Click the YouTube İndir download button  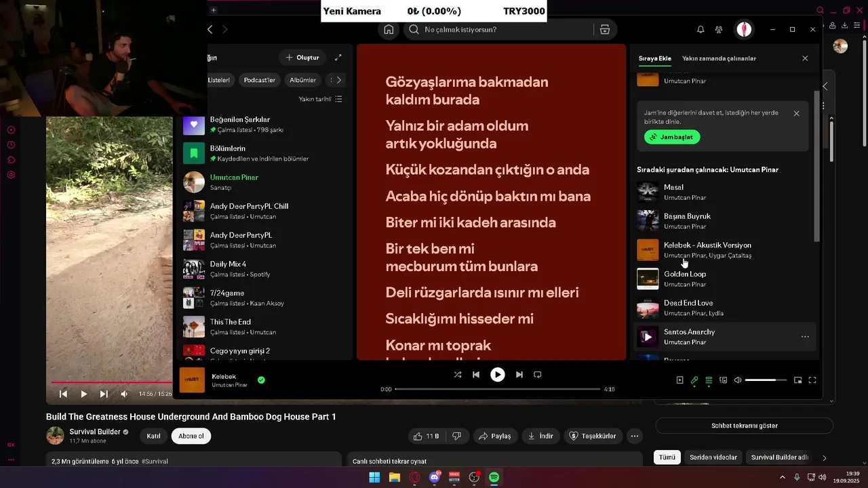[x=540, y=436]
